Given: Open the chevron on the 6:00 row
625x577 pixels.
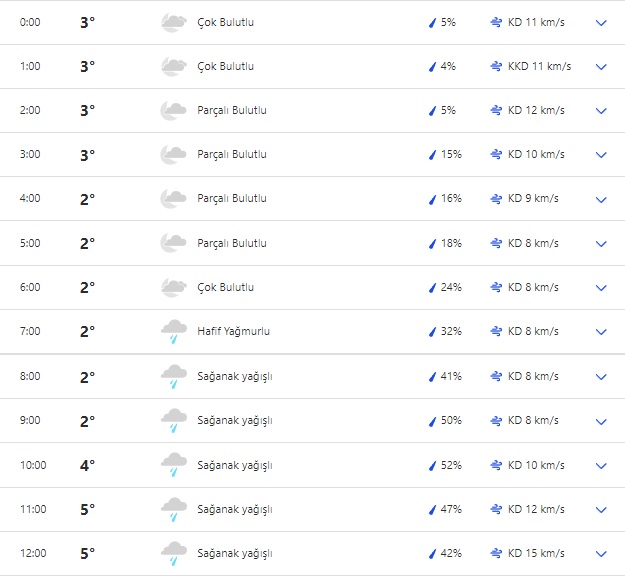Looking at the screenshot, I should [601, 288].
